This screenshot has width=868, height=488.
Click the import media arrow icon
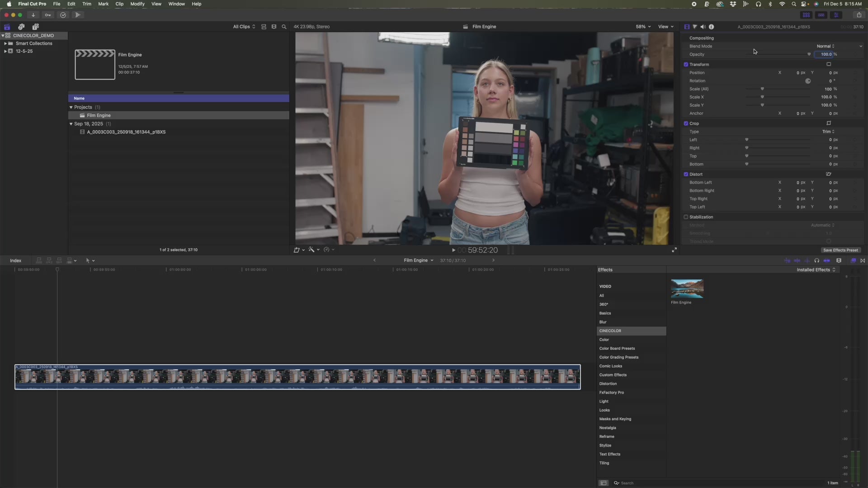(33, 15)
